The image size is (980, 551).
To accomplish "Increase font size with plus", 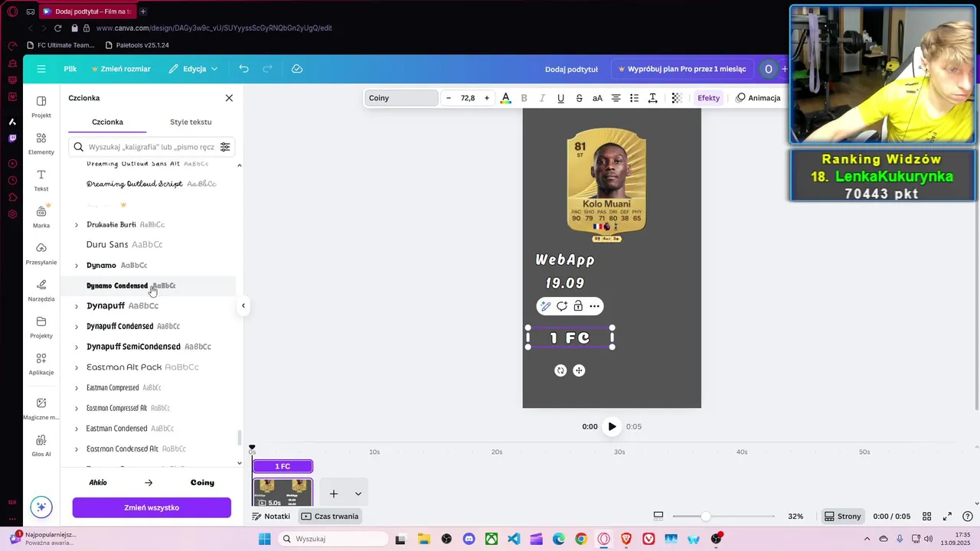I will (x=487, y=98).
